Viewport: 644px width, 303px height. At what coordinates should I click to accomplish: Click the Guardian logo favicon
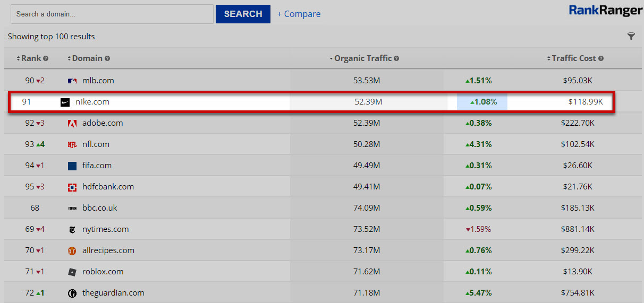pyautogui.click(x=72, y=293)
